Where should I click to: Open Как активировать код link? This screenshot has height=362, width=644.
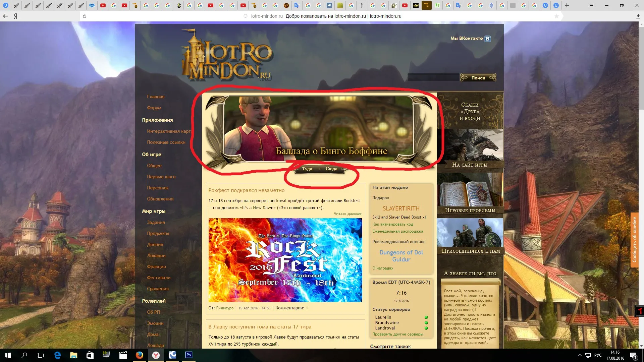[392, 224]
